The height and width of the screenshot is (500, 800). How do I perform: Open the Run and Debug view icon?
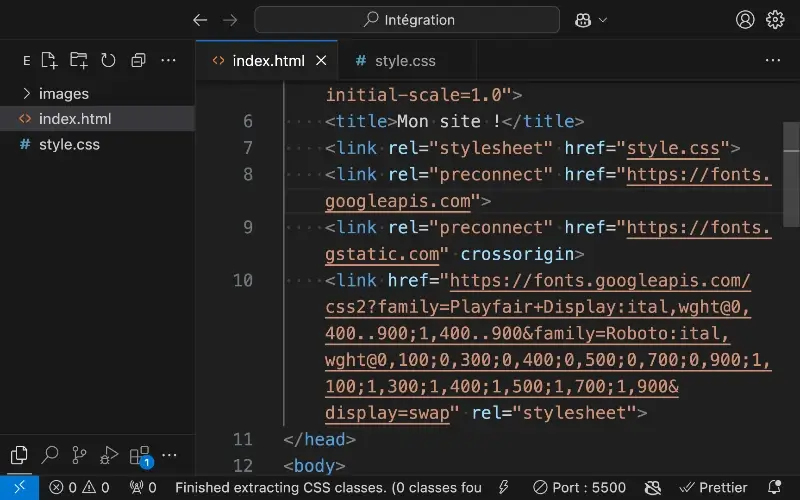[109, 455]
